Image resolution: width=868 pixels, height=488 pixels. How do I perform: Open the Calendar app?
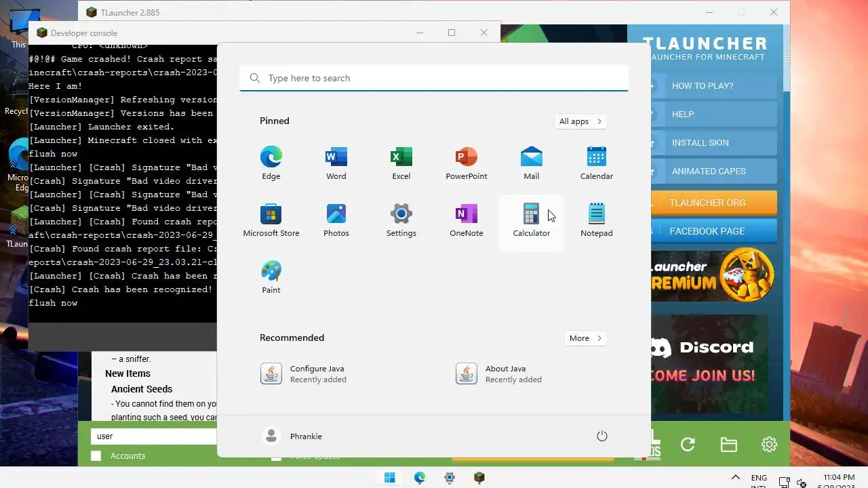click(x=597, y=164)
